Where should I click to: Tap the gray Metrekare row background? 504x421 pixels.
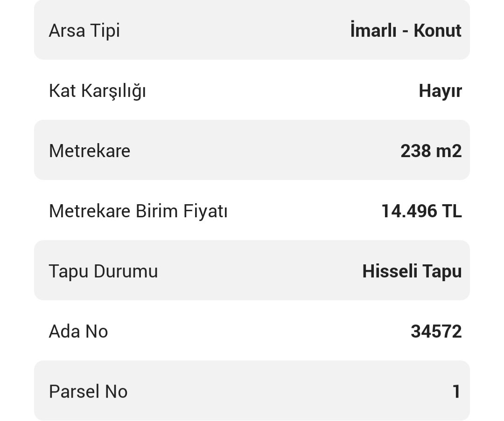point(261,151)
